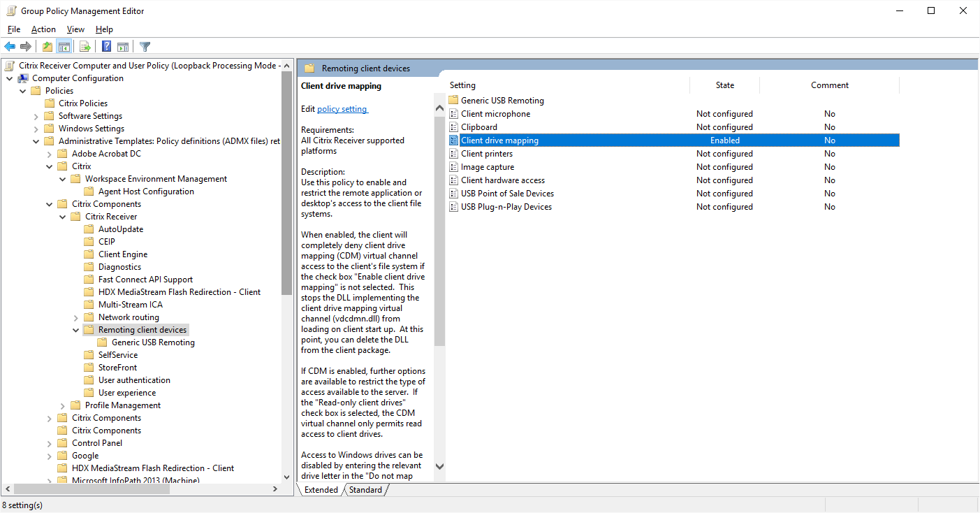The image size is (980, 513).
Task: Select the USB Plug-n-Play Devices setting
Action: [506, 207]
